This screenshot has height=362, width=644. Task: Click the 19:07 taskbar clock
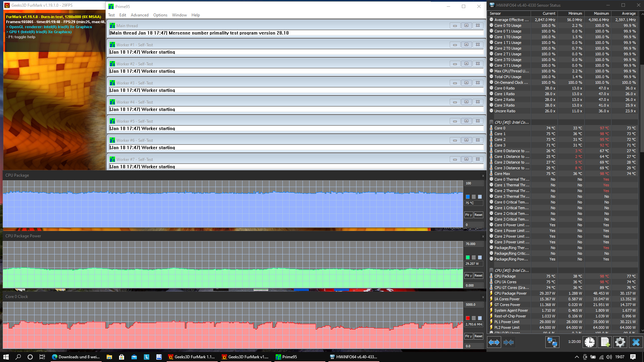(620, 357)
